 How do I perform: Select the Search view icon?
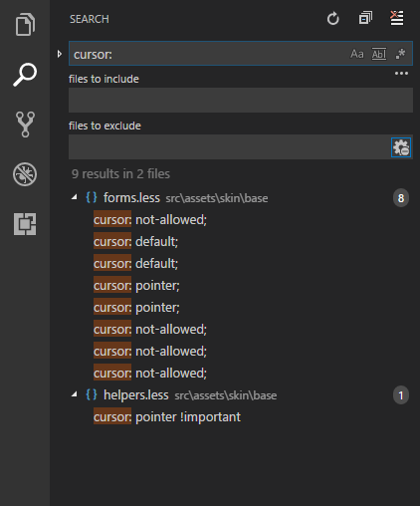[25, 75]
